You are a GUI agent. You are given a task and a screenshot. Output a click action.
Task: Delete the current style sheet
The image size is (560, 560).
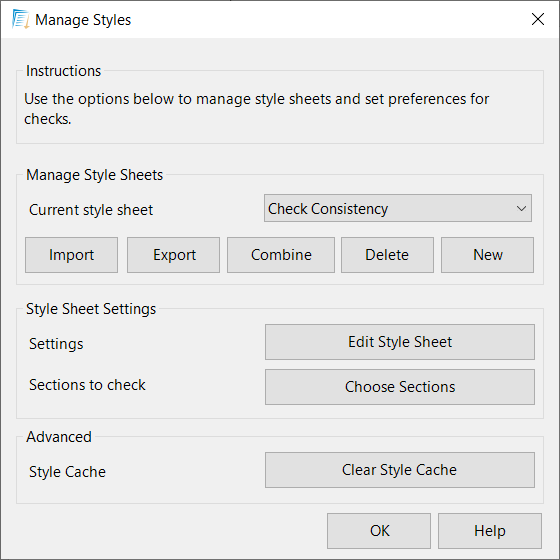388,255
